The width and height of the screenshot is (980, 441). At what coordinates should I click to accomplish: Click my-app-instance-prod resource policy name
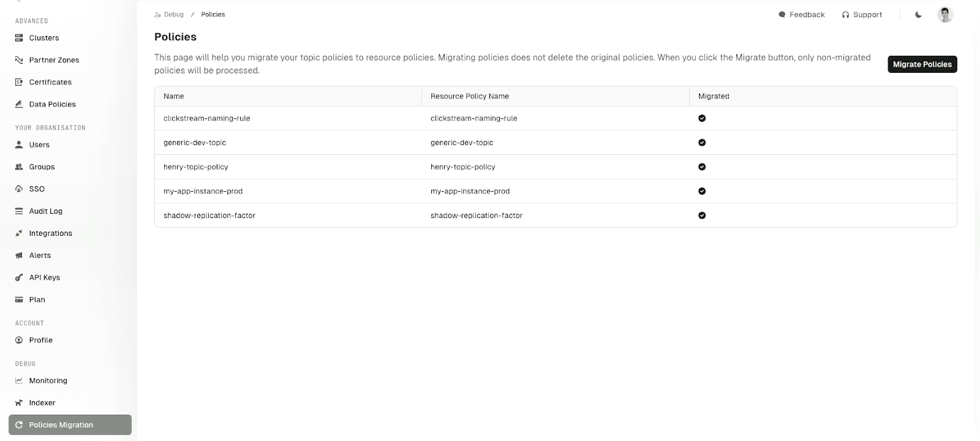[470, 191]
